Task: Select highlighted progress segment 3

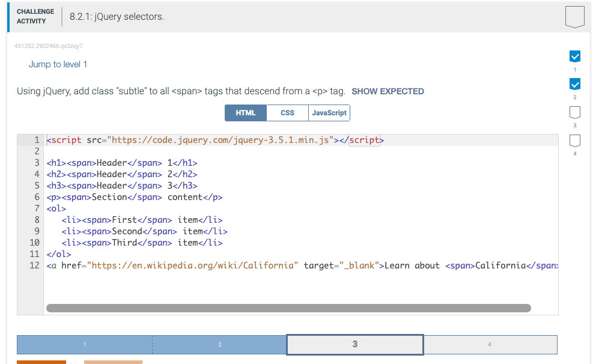Action: point(354,344)
